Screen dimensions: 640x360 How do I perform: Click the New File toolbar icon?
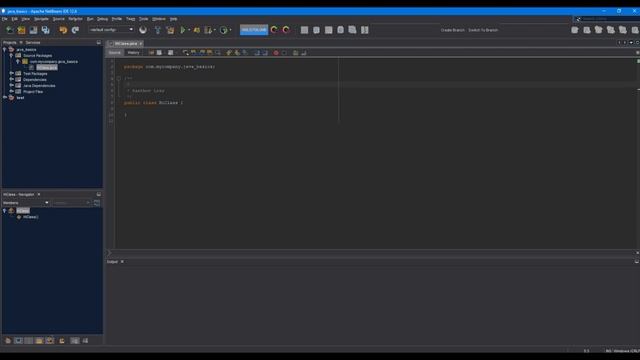point(9,30)
